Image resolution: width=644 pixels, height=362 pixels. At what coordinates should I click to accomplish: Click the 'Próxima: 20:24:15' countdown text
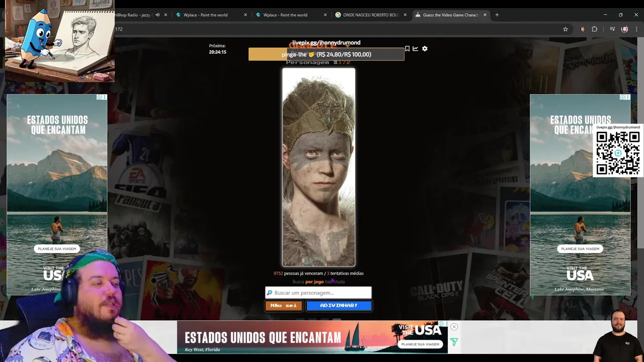click(217, 49)
